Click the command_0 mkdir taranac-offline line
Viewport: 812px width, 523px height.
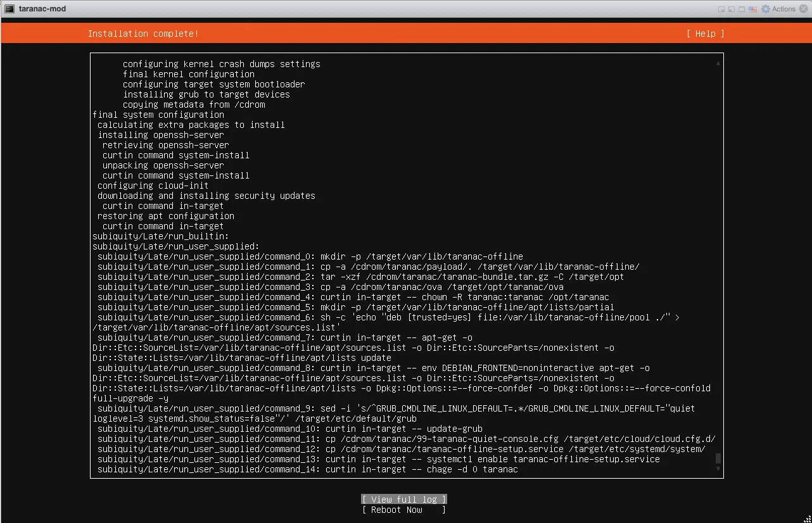click(310, 256)
